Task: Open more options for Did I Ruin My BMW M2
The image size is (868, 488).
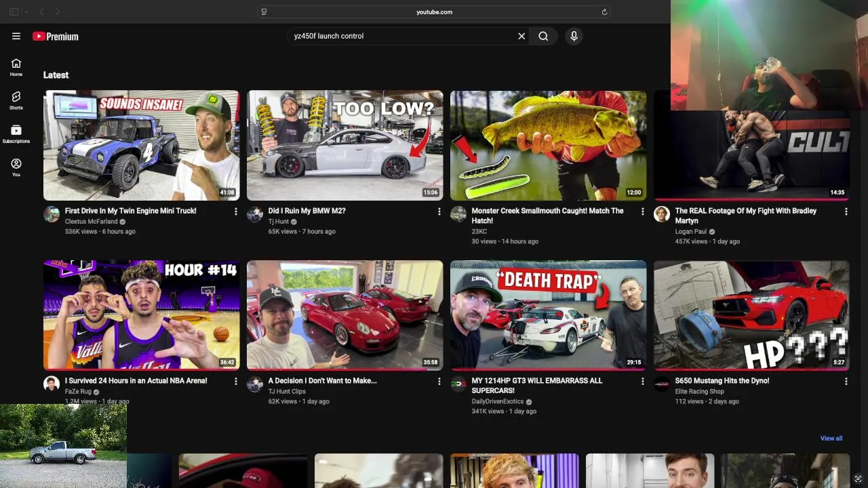Action: click(439, 211)
